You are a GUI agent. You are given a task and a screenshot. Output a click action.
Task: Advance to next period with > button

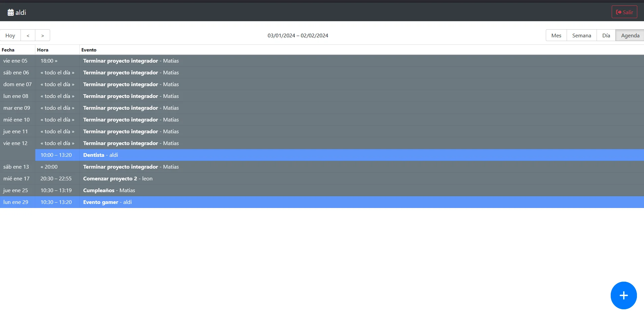[42, 35]
